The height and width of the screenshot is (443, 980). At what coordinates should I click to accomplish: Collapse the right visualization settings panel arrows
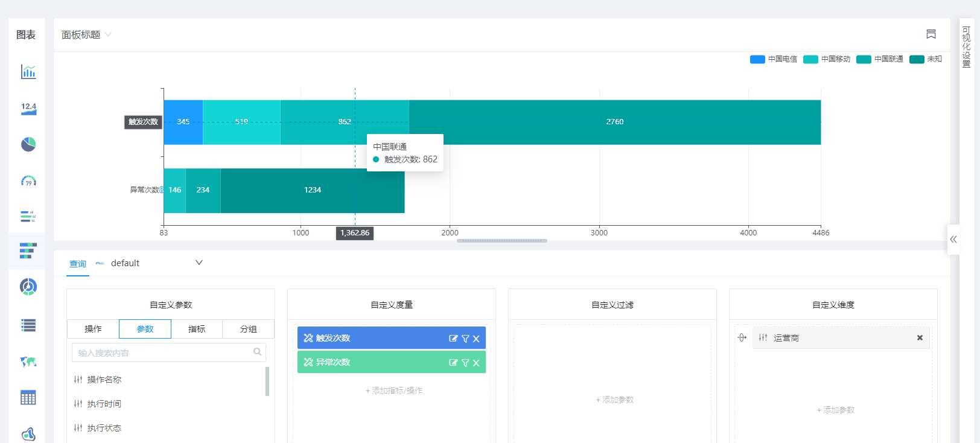[953, 240]
